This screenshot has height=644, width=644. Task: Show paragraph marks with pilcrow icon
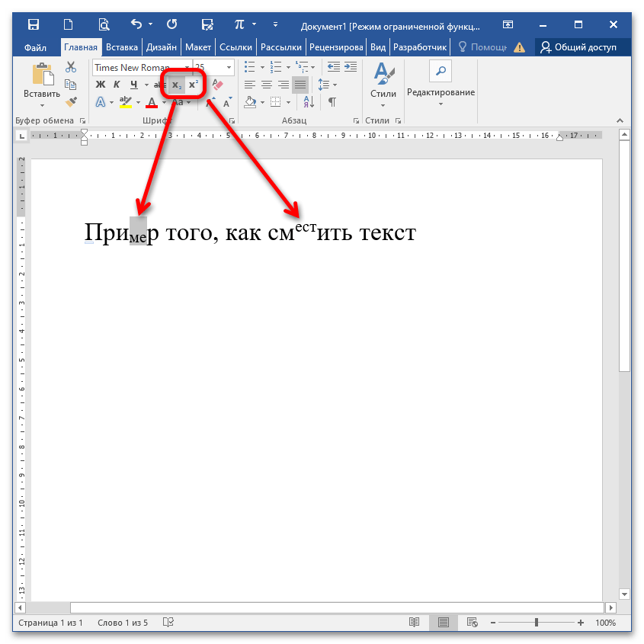pos(332,101)
